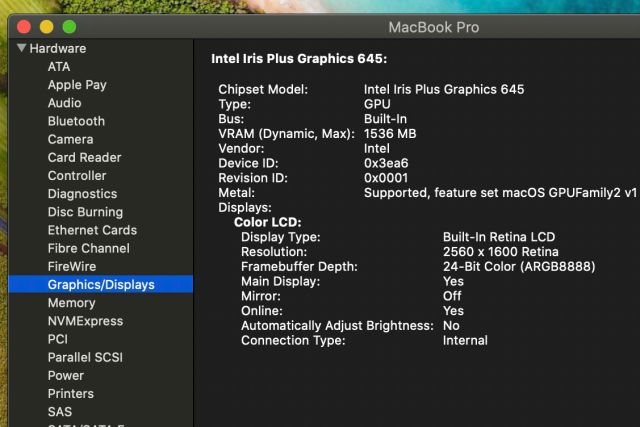
Task: Zoom the window with the green button
Action: tap(69, 27)
